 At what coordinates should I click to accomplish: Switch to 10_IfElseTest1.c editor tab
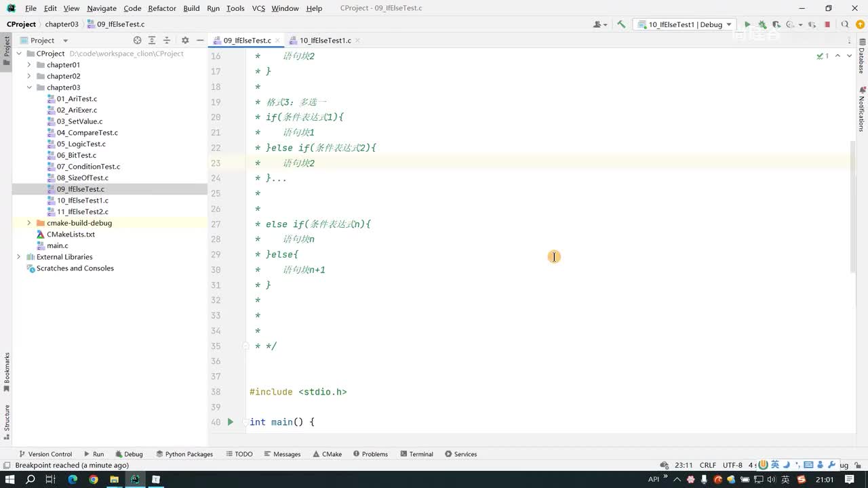click(325, 40)
